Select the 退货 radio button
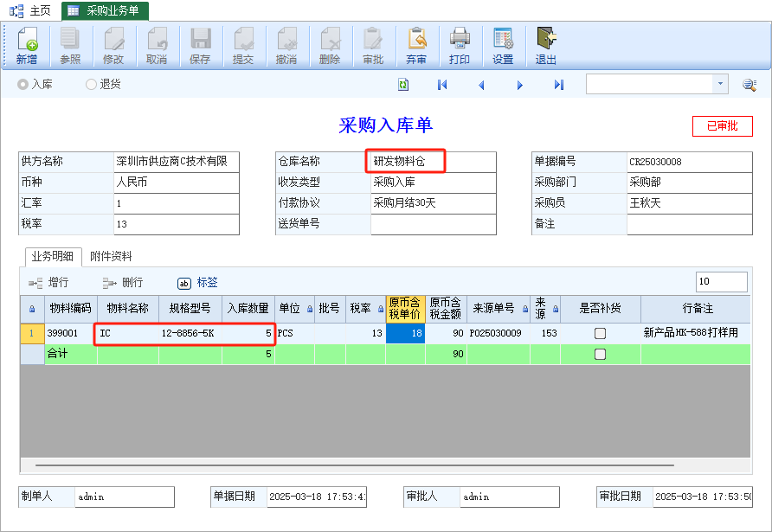The height and width of the screenshot is (532, 772). (91, 85)
